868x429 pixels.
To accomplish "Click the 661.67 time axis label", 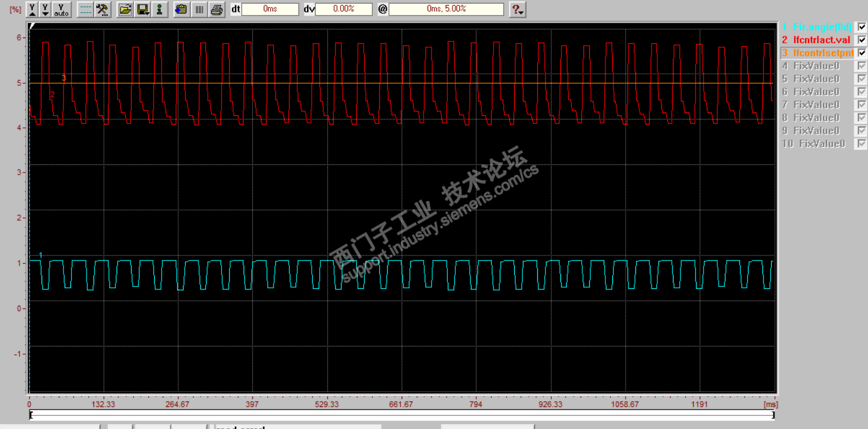I will point(401,405).
